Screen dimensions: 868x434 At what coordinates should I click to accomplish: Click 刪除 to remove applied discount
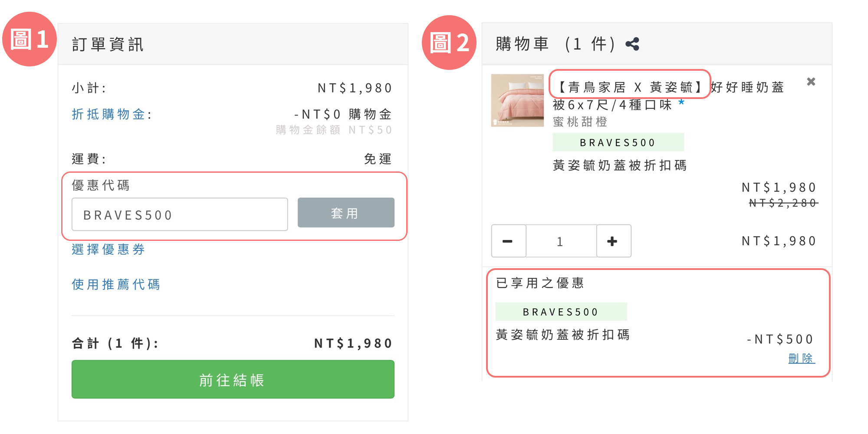[801, 358]
